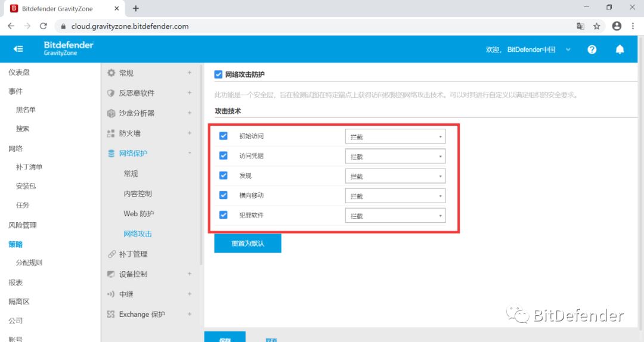Image resolution: width=644 pixels, height=342 pixels.
Task: Open 风险管理 in left menu
Action: (23, 225)
